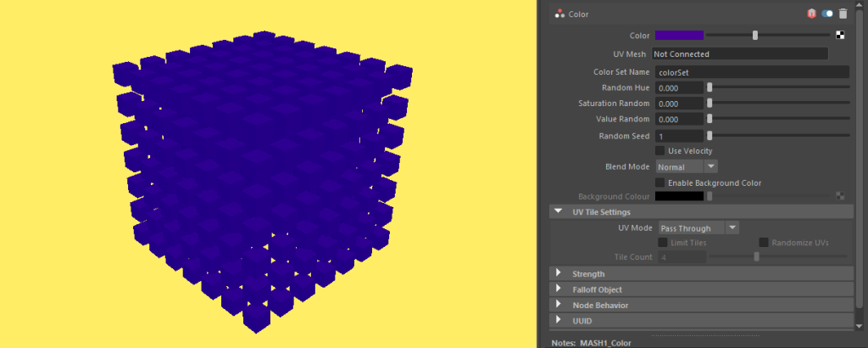Toggle the Randomize UVs checkbox
Image resolution: width=868 pixels, height=348 pixels.
point(764,243)
